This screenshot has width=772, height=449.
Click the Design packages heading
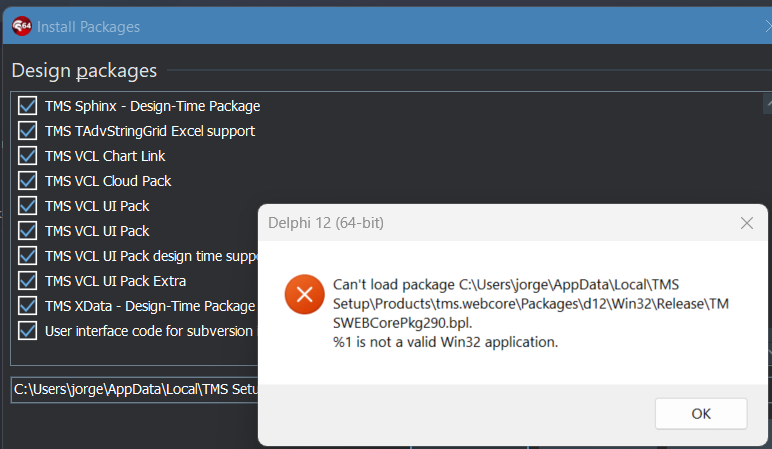84,71
